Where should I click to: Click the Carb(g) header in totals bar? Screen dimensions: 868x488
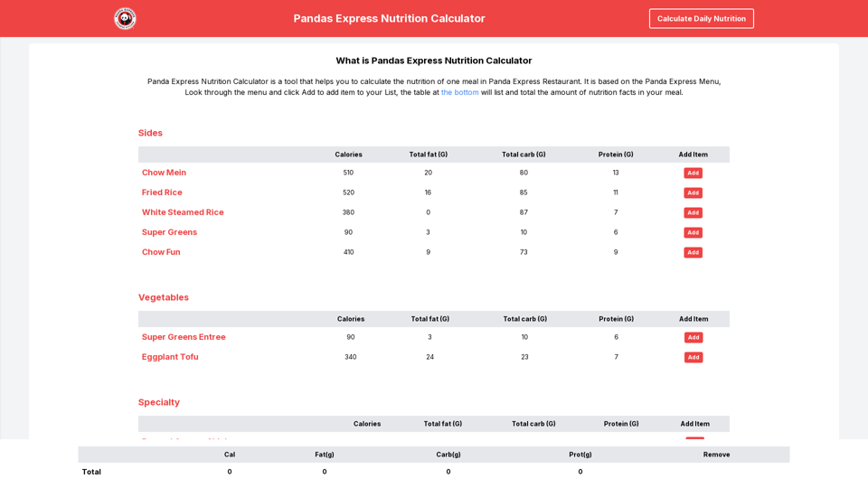[448, 455]
